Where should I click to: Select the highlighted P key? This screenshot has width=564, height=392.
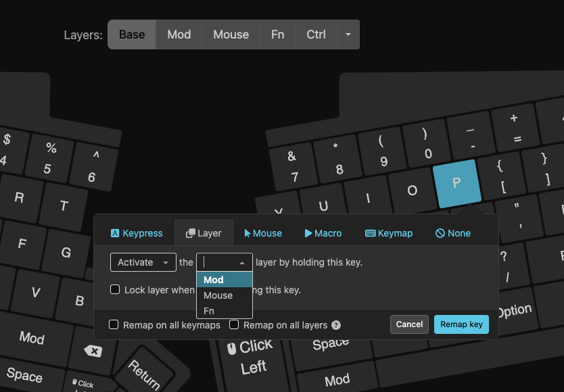tap(456, 182)
